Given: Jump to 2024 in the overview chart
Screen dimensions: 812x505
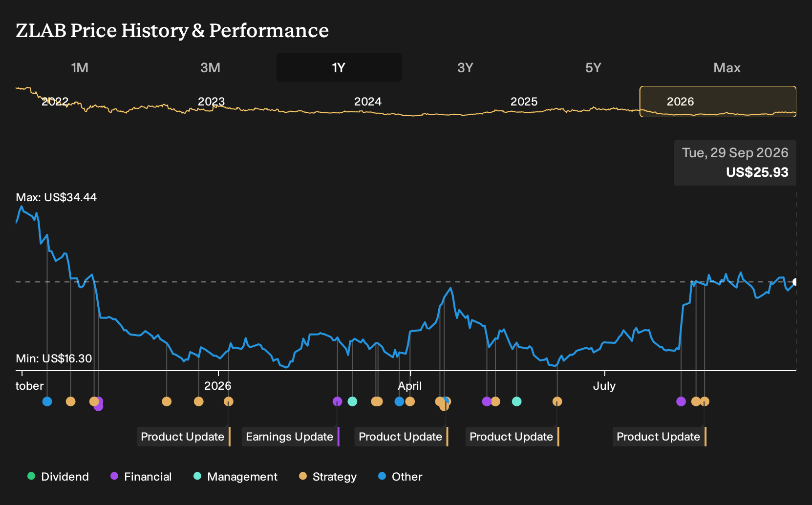Looking at the screenshot, I should click(x=367, y=102).
